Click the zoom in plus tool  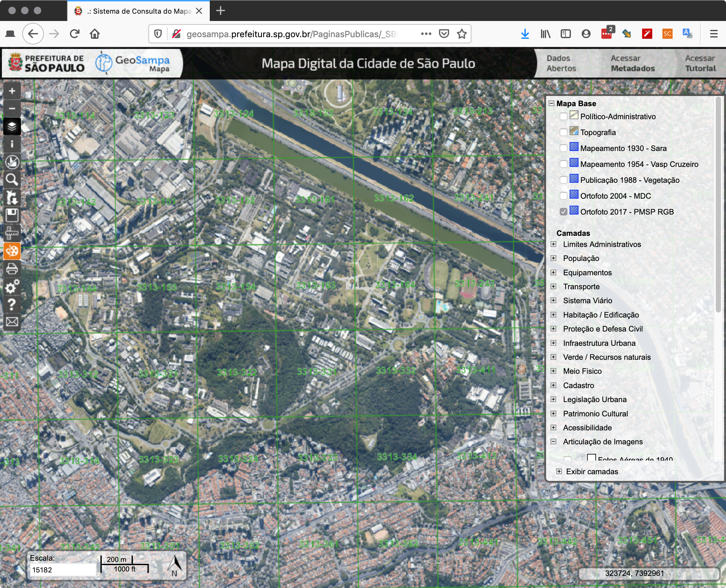(12, 91)
